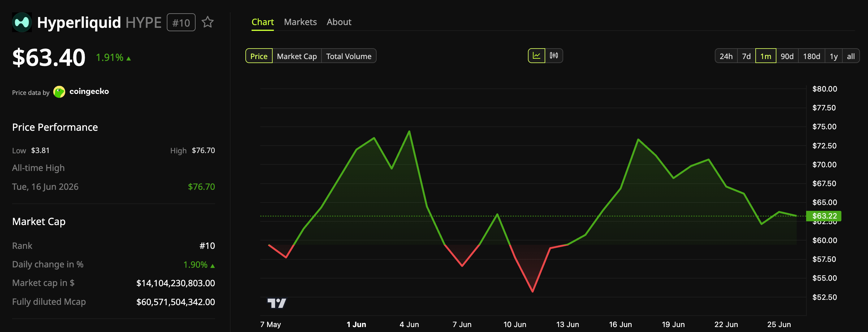
Task: Click the Low $3.81 value
Action: point(40,151)
